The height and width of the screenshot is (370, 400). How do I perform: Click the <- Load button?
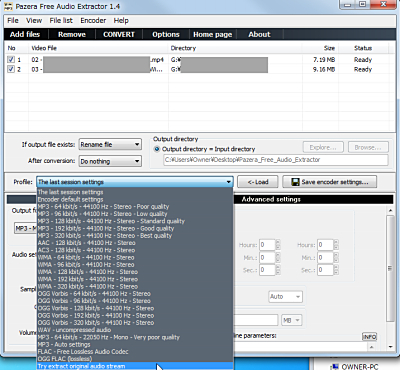click(x=258, y=182)
